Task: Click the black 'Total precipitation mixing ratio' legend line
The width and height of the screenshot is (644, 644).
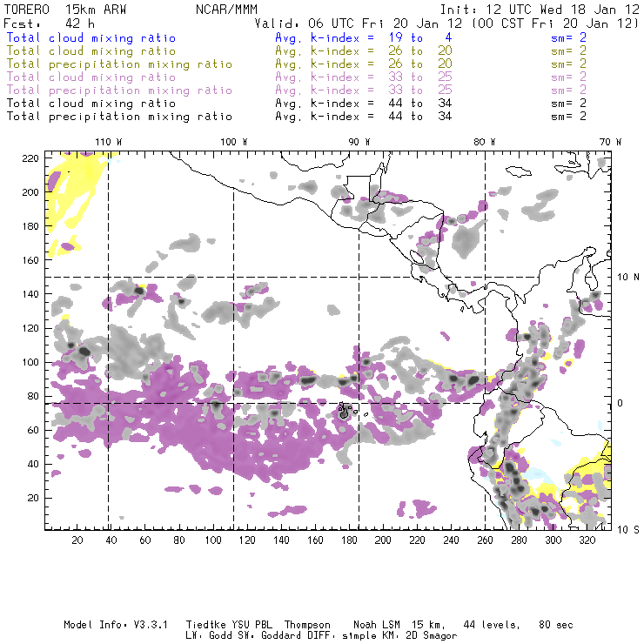Action: pos(119,117)
